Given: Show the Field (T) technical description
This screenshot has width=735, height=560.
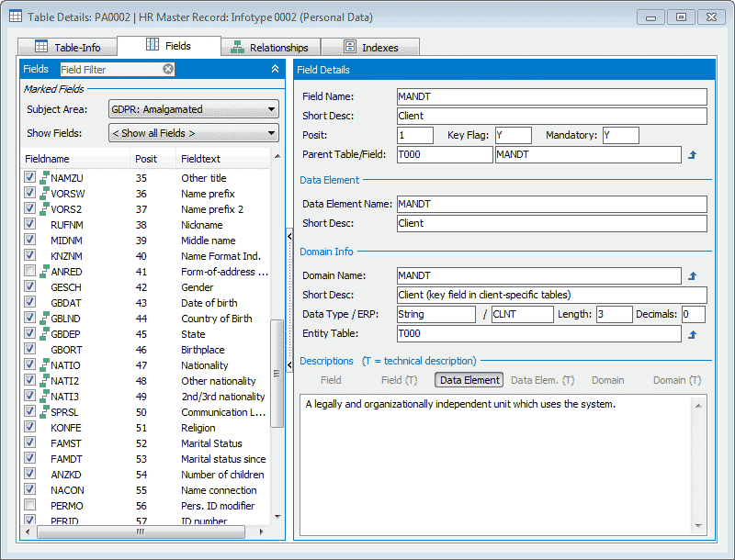Looking at the screenshot, I should coord(399,380).
